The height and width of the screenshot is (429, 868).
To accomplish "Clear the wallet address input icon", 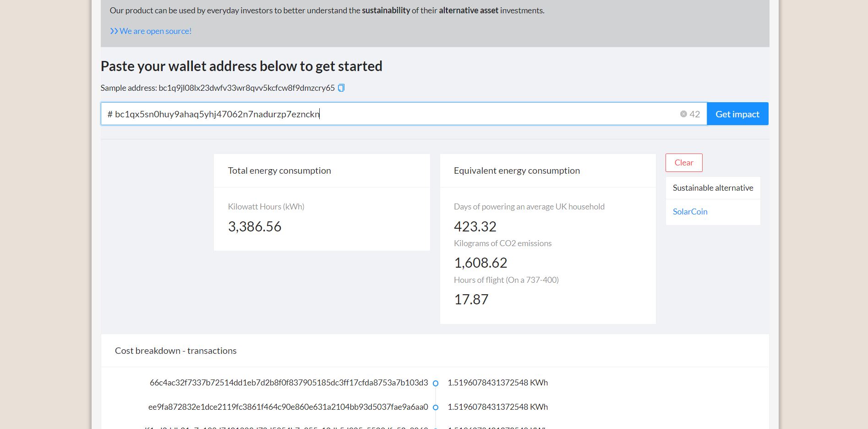I will click(x=683, y=114).
